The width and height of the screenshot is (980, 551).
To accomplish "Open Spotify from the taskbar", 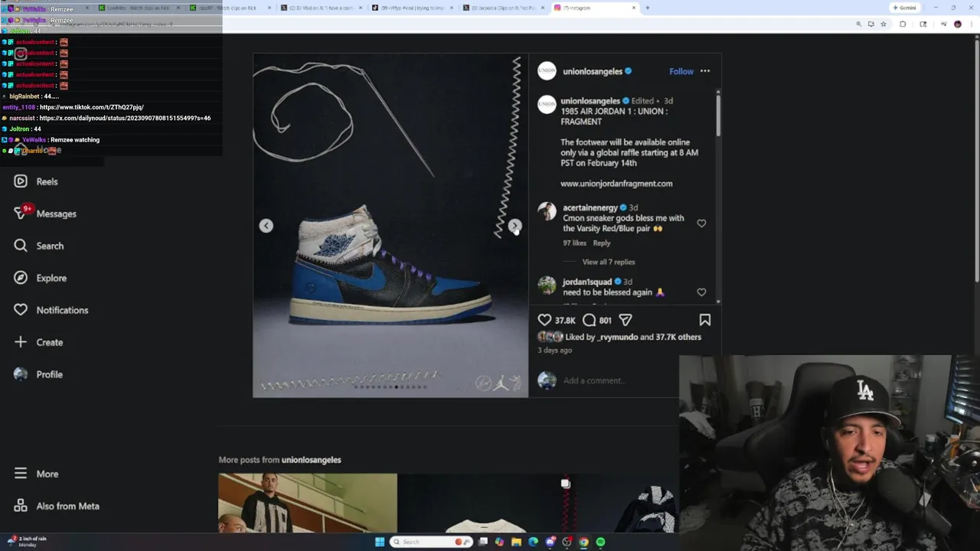I will [600, 542].
